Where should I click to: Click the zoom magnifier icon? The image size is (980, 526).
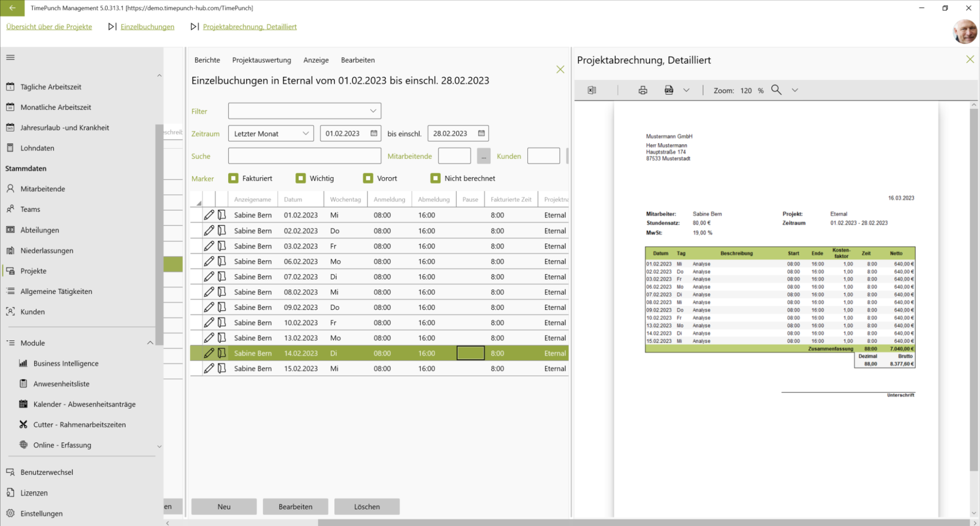pyautogui.click(x=776, y=90)
